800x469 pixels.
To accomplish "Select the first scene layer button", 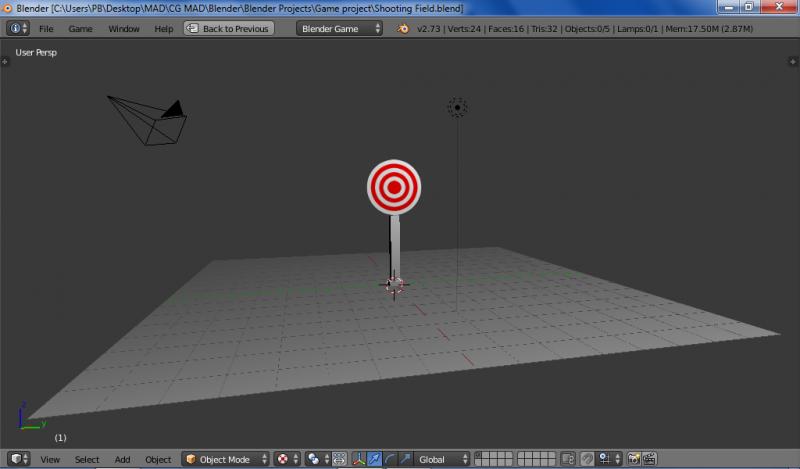I will click(x=479, y=455).
